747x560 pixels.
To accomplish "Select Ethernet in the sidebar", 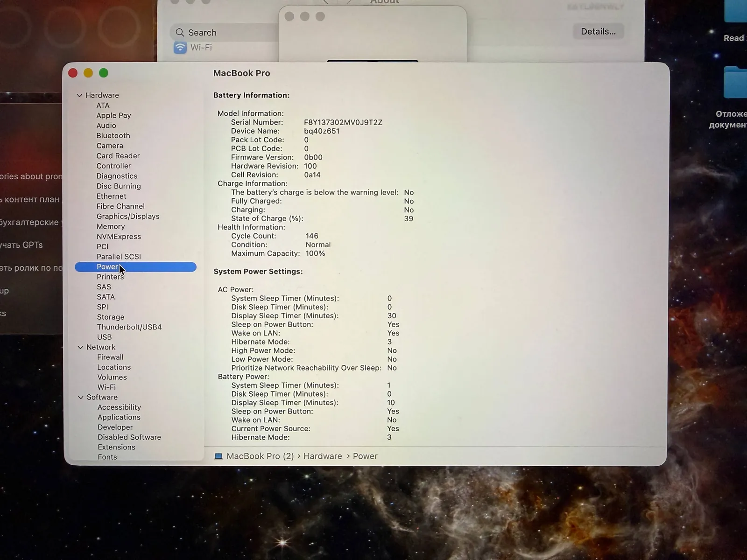I will 111,196.
